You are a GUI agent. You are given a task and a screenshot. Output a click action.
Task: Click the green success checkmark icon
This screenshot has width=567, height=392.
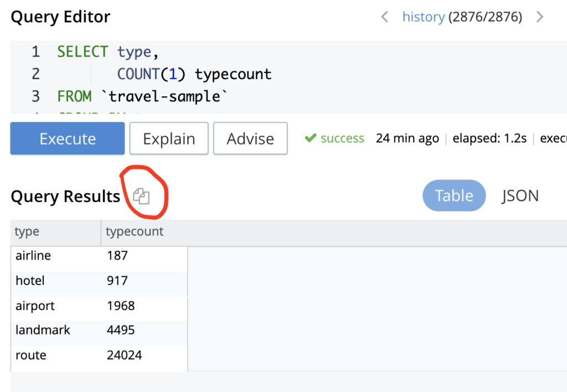click(312, 138)
